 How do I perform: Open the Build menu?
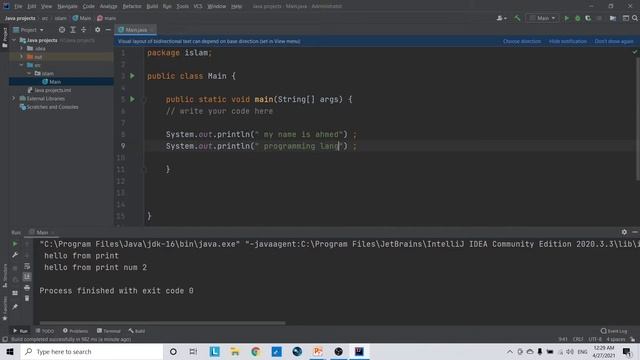[152, 6]
